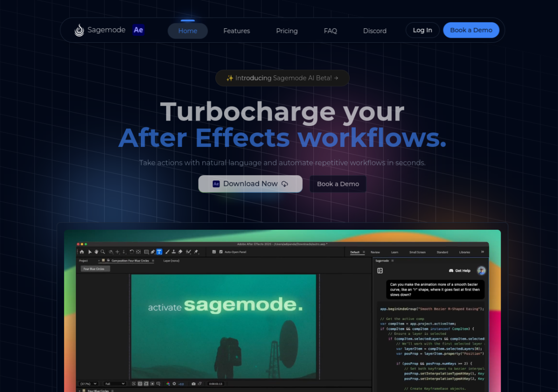Select the Rectangle shape tool
558x392 pixels.
(146, 252)
